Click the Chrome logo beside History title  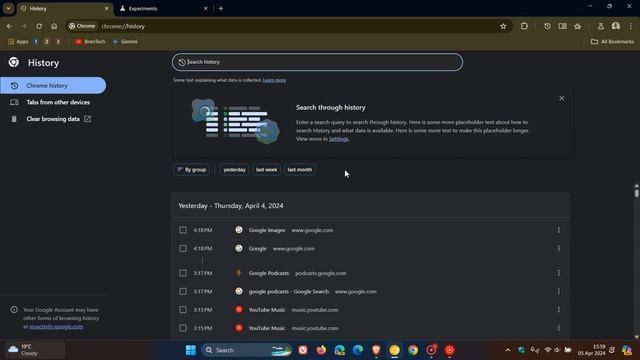(14, 62)
